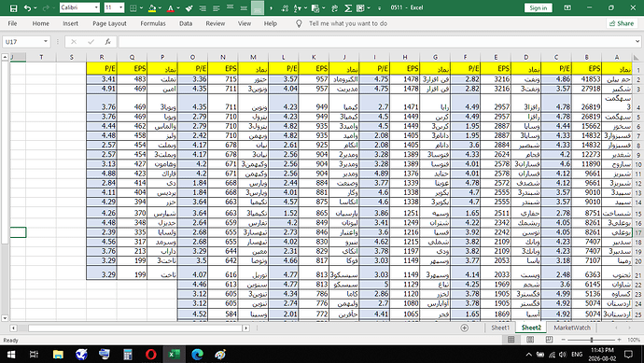644x363 pixels.
Task: Open the Calibri font name dropdown
Action: click(x=96, y=7)
